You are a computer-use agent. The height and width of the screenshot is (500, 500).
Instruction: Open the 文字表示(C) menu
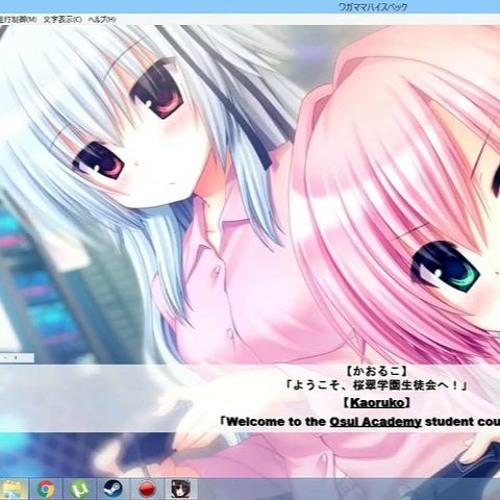tap(62, 20)
